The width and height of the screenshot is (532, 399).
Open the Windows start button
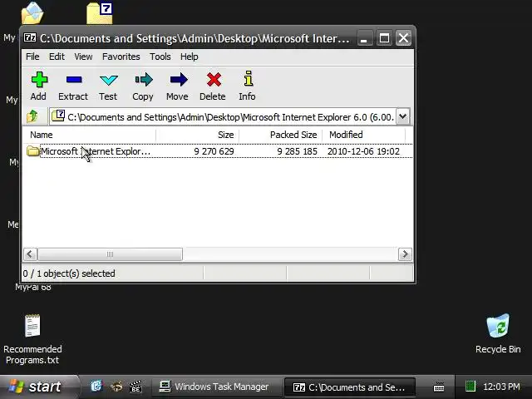click(38, 387)
